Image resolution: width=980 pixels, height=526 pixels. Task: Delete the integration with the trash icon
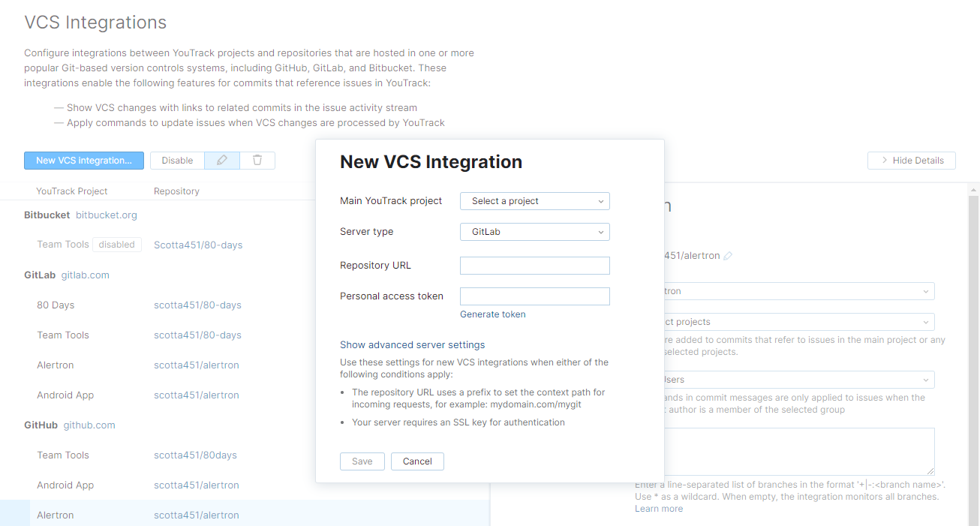257,160
